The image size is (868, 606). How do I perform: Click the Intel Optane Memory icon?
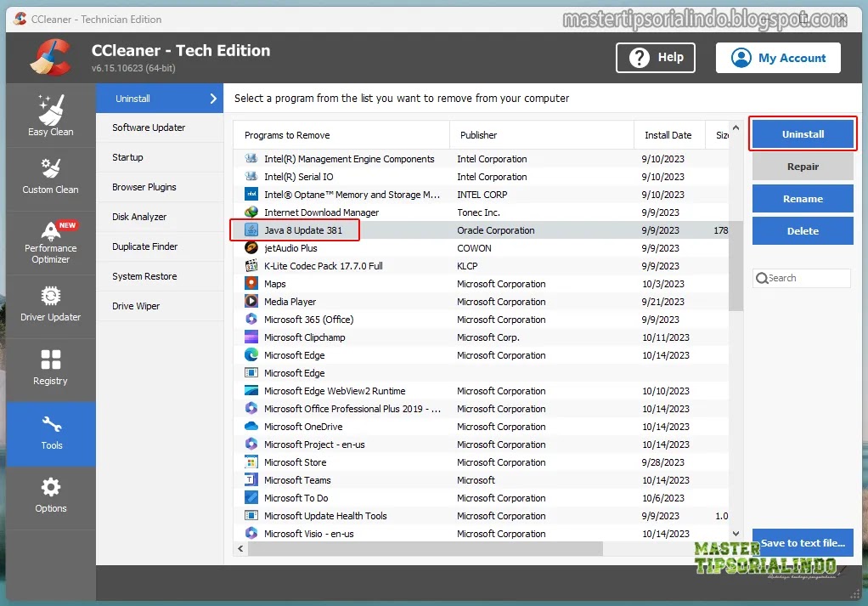251,195
